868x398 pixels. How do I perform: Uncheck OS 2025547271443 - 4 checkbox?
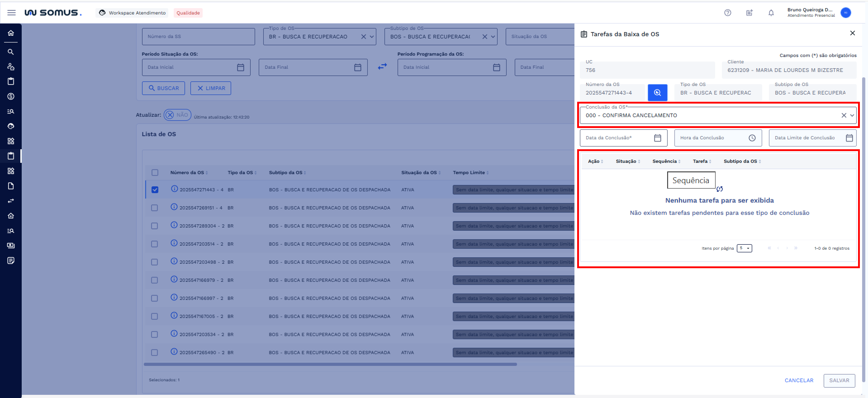[155, 190]
